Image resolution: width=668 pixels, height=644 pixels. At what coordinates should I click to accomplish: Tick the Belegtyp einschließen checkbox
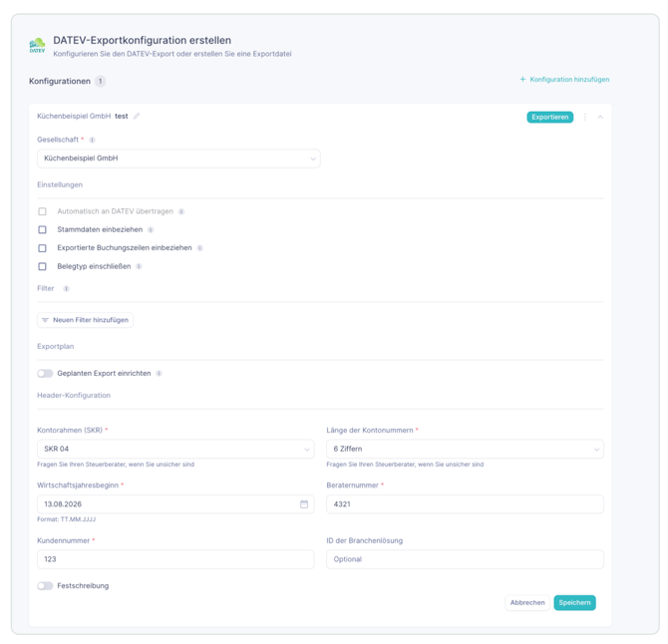pos(42,266)
